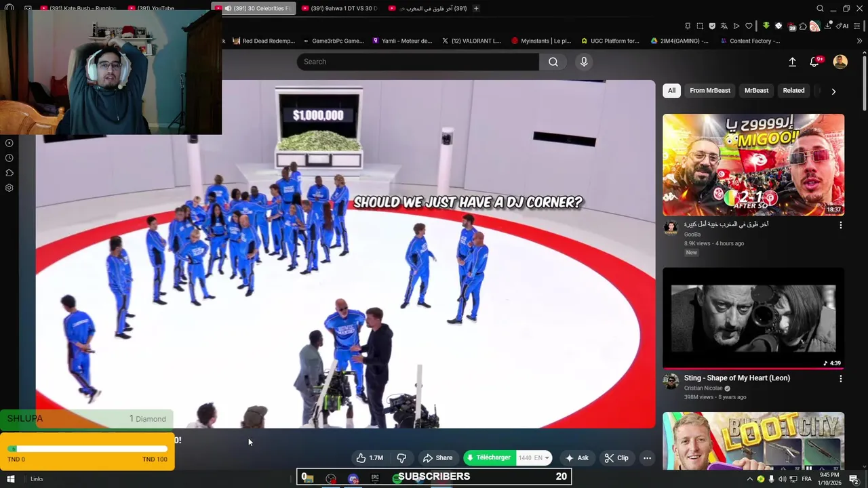
Task: Open the browser downloads icon
Action: pyautogui.click(x=828, y=26)
